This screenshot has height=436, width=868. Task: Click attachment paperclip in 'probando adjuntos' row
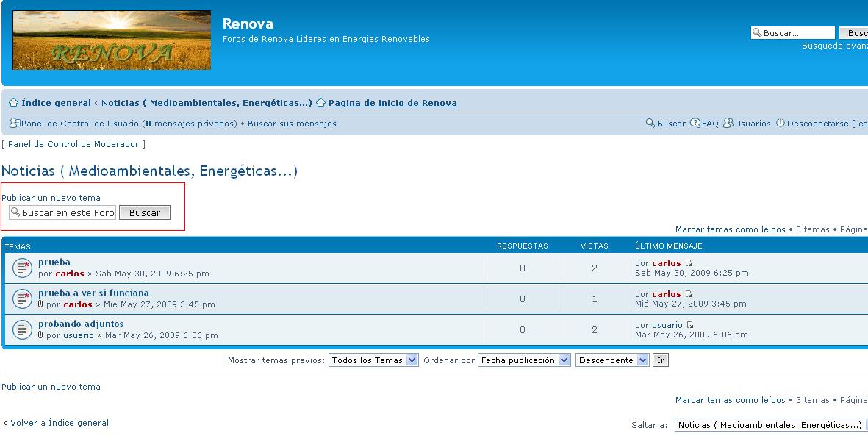pos(40,335)
